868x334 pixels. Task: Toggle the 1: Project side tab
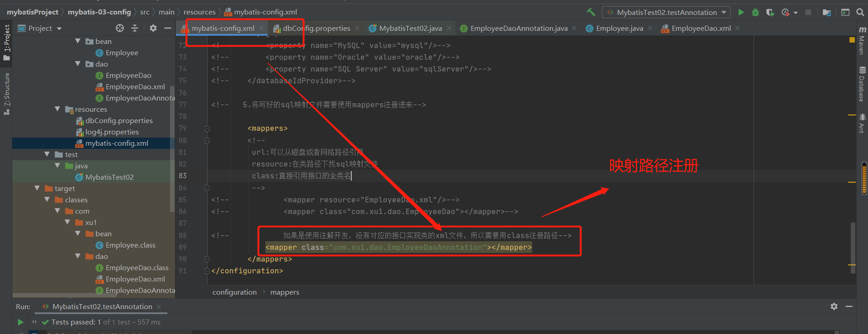6,42
